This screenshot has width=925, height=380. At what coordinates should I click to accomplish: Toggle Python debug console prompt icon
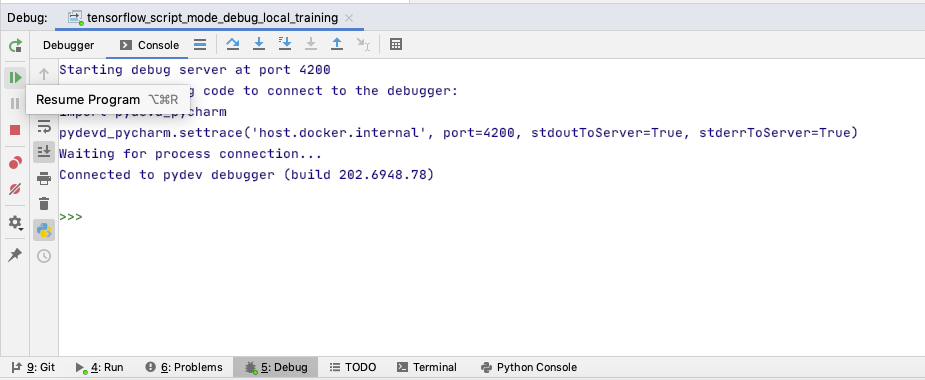coord(44,230)
